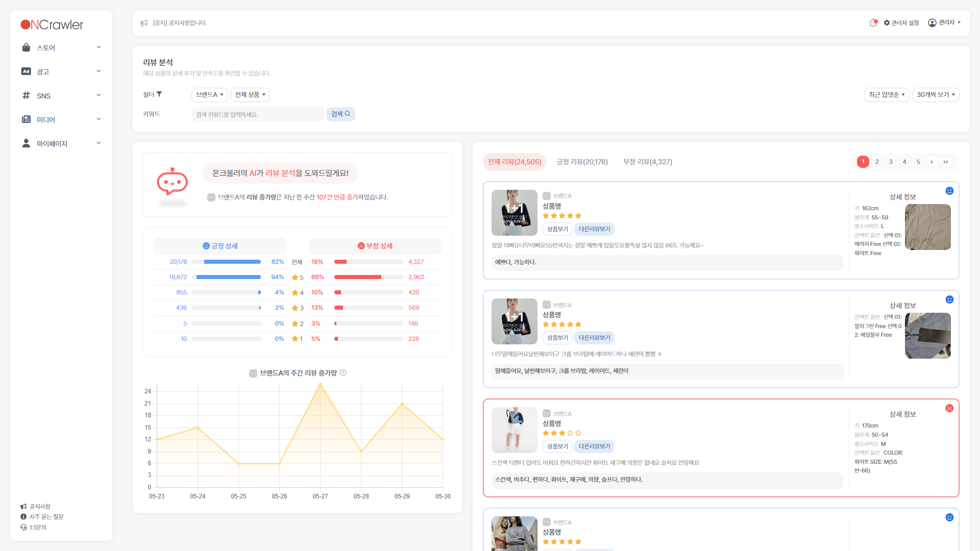Click the 관리자 account dropdown

click(944, 23)
